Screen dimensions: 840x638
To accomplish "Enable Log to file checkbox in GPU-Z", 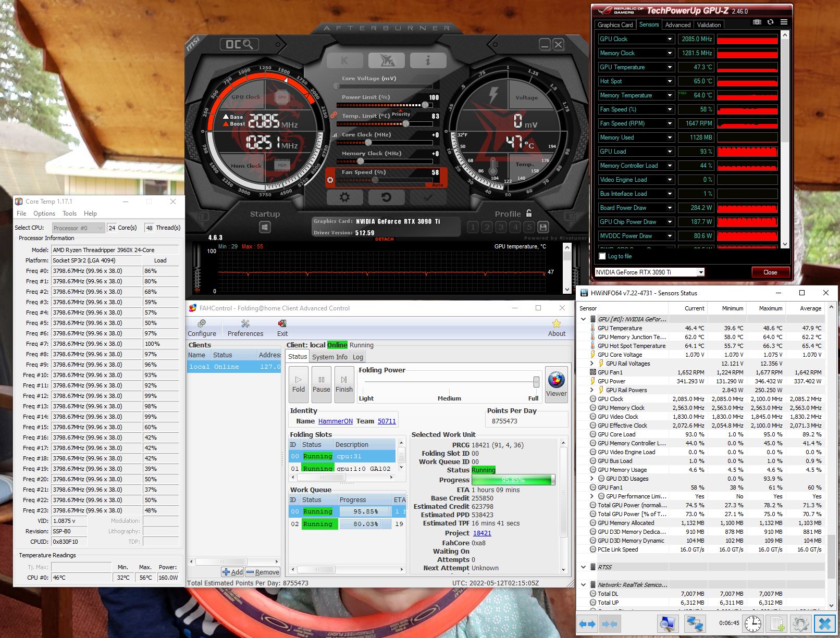I will [602, 256].
